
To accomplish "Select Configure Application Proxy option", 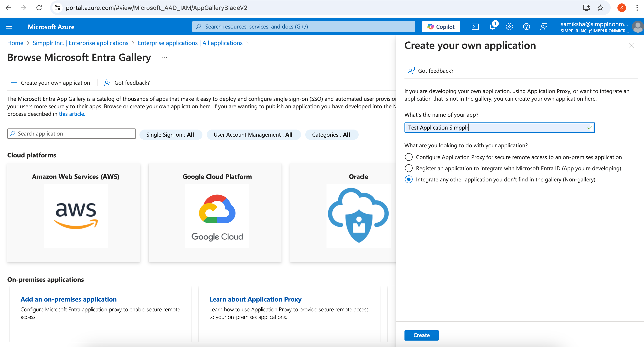I will click(x=409, y=157).
